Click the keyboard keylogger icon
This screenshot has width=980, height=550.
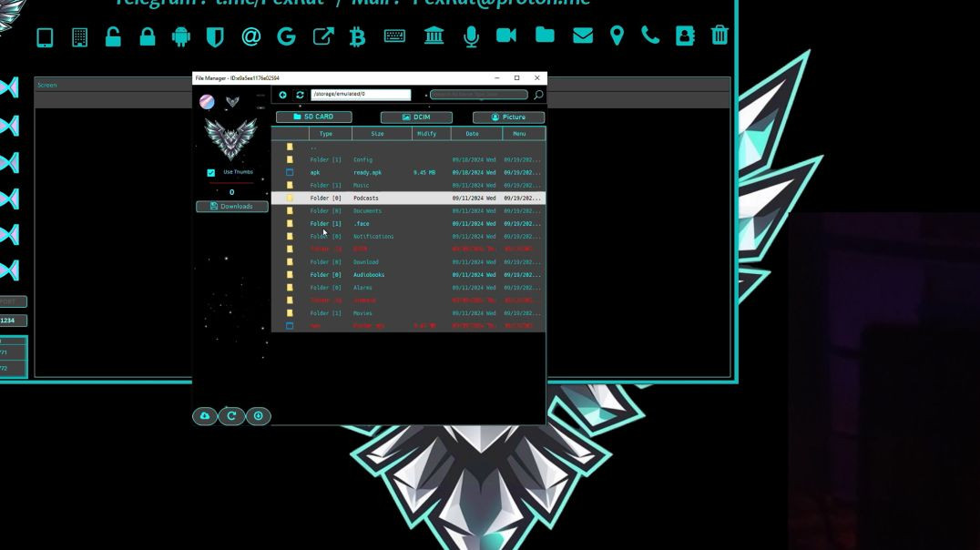click(x=395, y=36)
